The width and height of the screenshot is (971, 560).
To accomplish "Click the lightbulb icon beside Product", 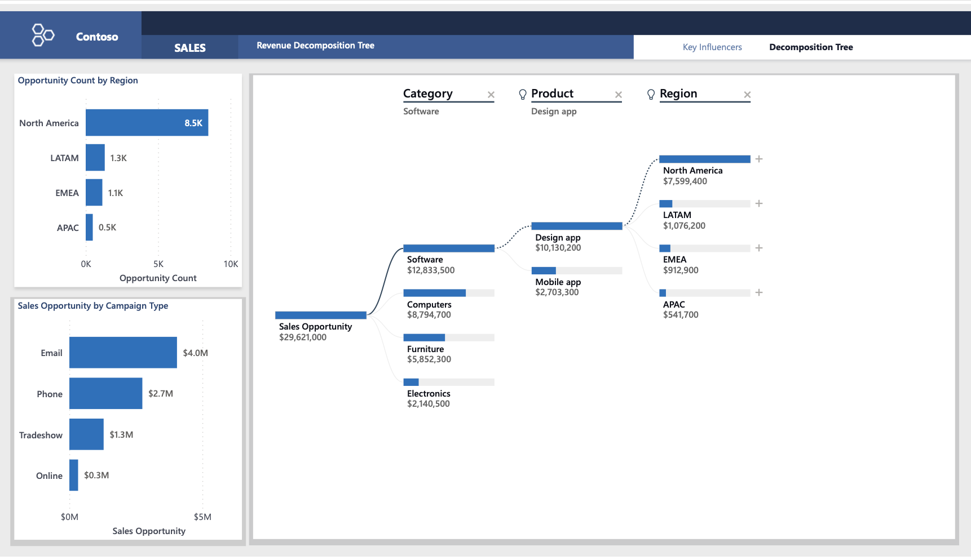I will [523, 94].
